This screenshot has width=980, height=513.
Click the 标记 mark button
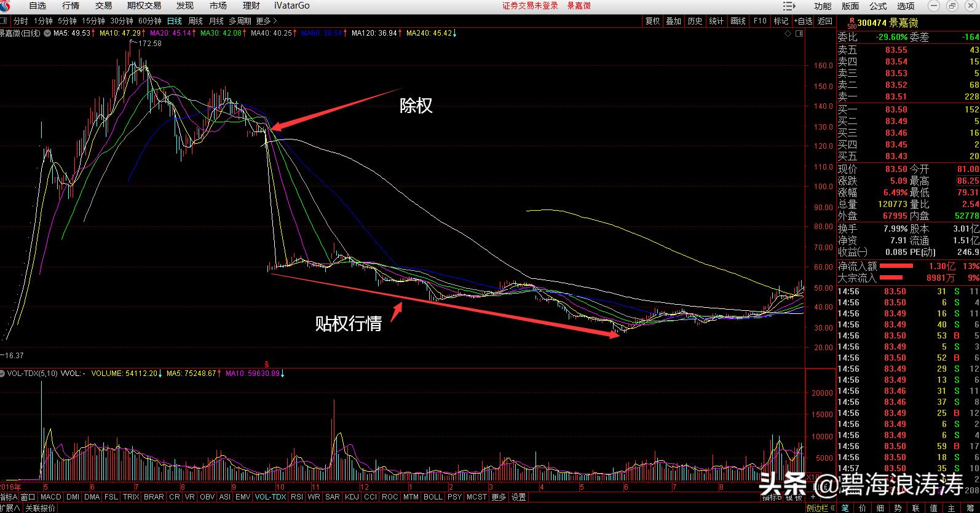click(x=781, y=21)
